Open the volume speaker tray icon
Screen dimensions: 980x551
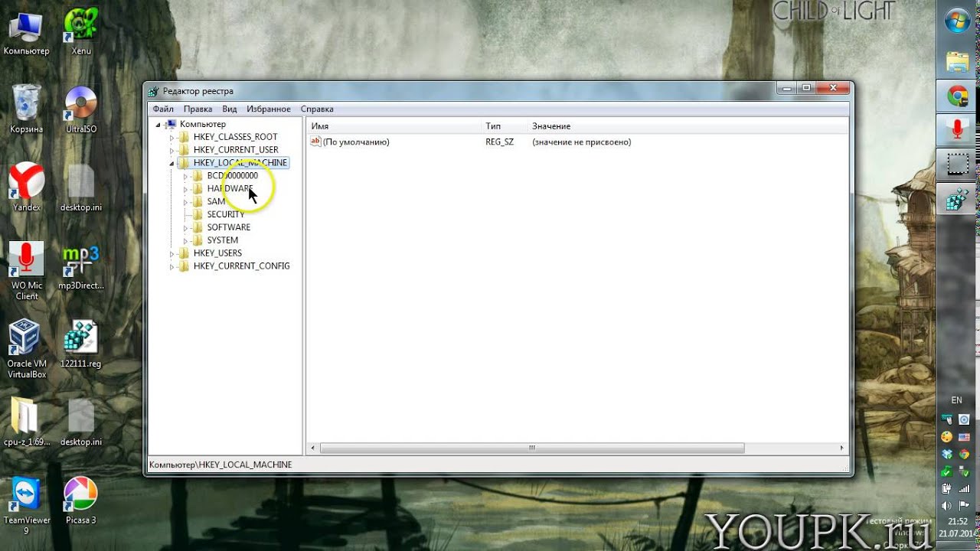pyautogui.click(x=948, y=506)
